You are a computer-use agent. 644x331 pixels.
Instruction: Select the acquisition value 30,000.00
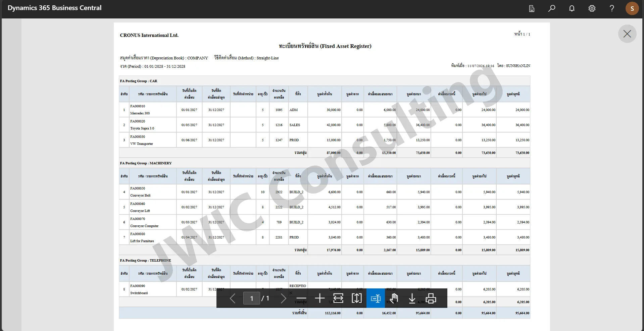coord(334,110)
